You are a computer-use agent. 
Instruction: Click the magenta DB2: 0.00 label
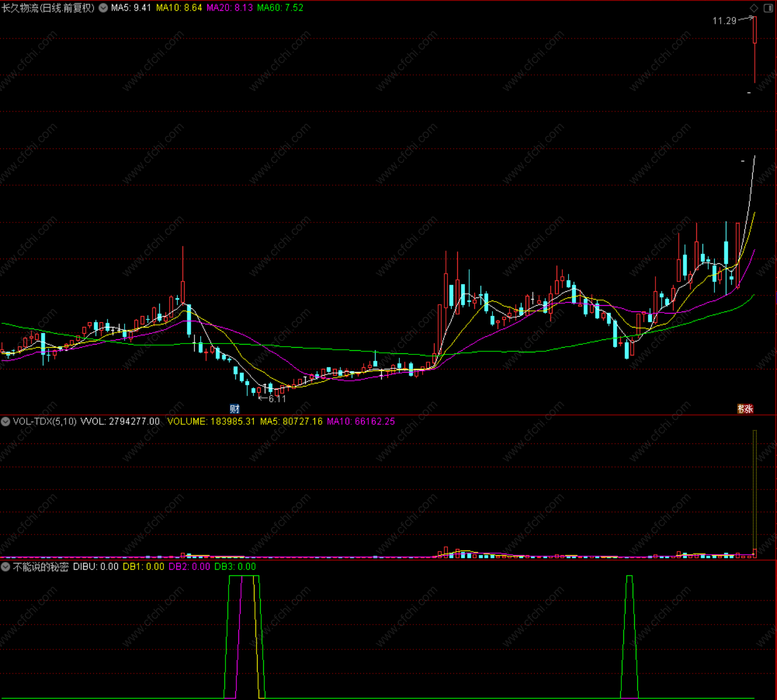point(189,567)
